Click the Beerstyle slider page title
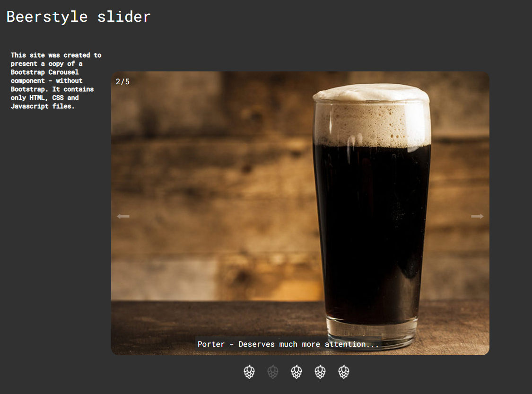Image resolution: width=532 pixels, height=394 pixels. point(78,17)
